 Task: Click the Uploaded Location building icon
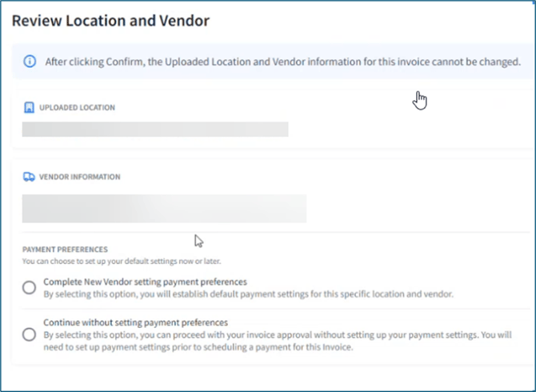pyautogui.click(x=29, y=107)
